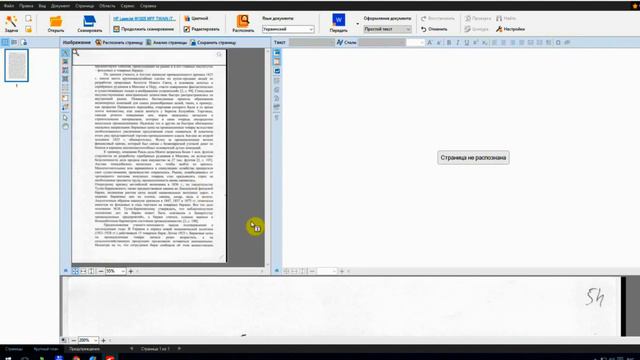The width and height of the screenshot is (640, 360).
Task: Open the Стиль style editor
Action: tap(347, 42)
